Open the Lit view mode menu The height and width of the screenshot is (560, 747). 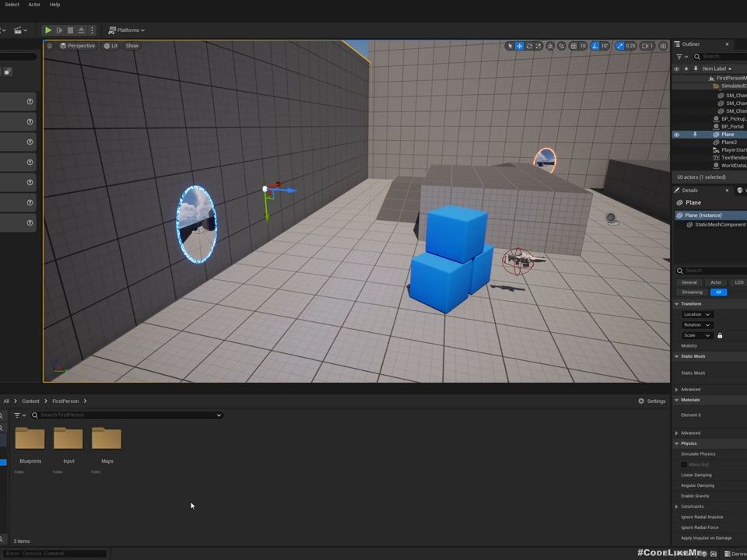pos(111,46)
